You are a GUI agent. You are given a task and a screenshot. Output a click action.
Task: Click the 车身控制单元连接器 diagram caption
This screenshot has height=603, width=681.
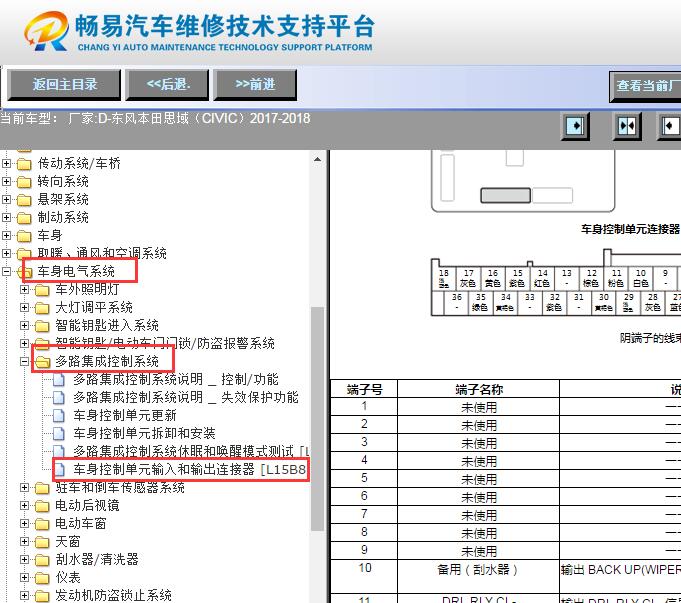tap(631, 229)
